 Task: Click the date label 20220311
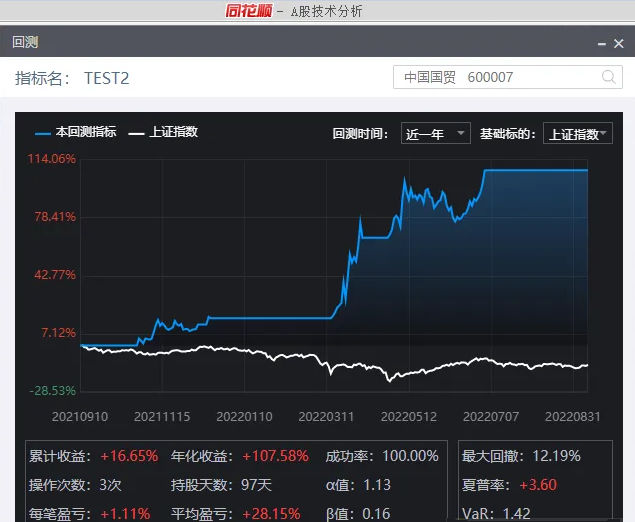[x=326, y=417]
